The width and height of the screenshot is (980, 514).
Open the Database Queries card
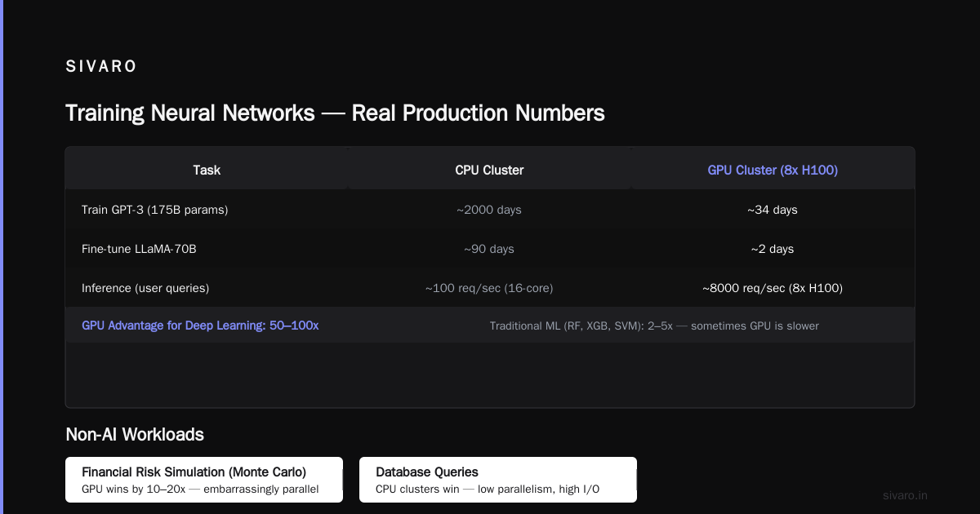[498, 480]
